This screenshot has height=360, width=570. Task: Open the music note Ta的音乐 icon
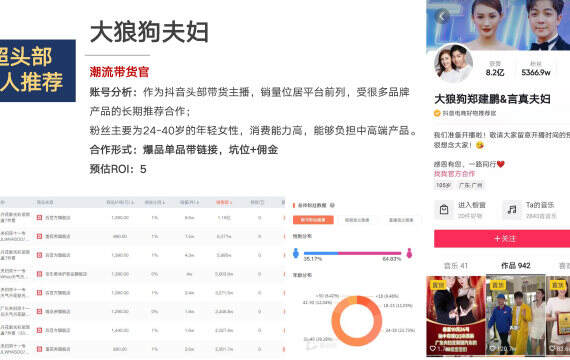click(x=512, y=210)
